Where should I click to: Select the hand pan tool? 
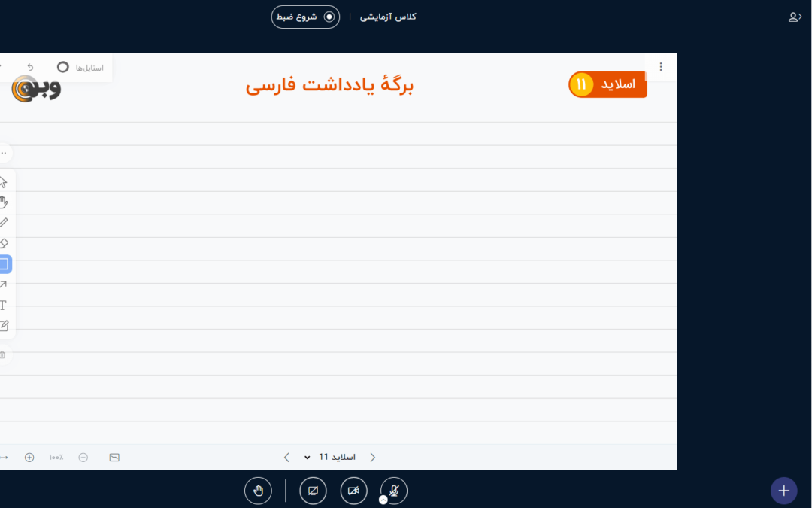click(4, 202)
